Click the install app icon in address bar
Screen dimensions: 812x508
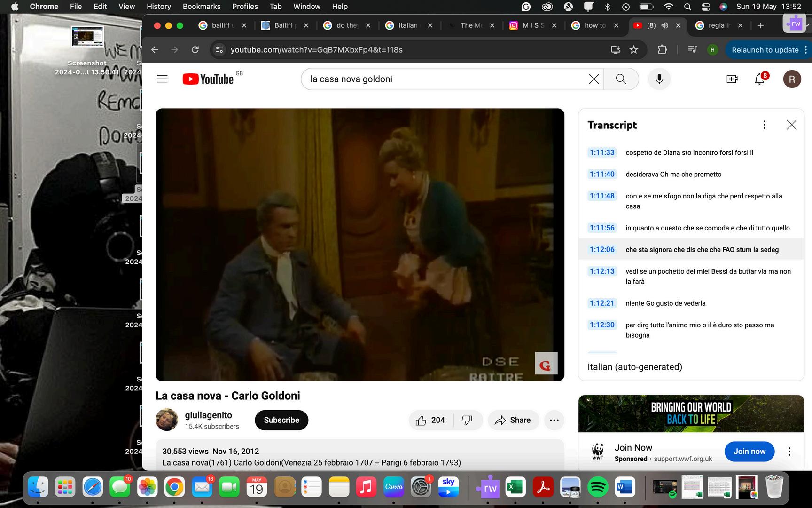coord(616,50)
